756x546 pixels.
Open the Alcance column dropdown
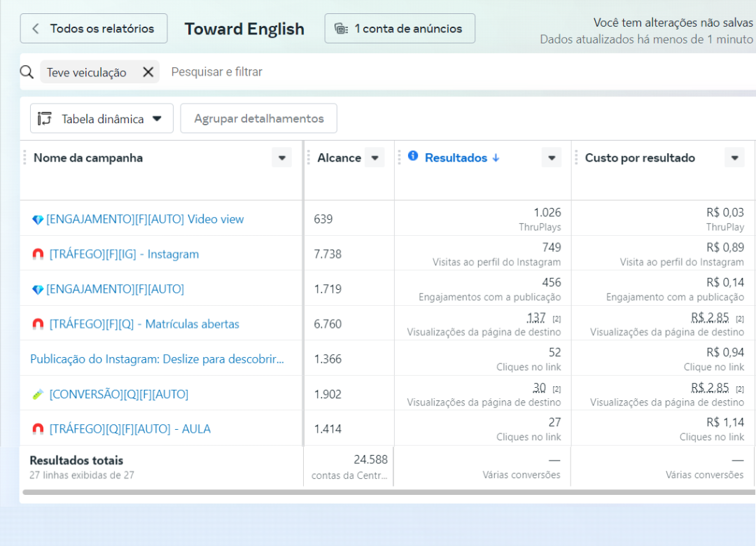(374, 158)
